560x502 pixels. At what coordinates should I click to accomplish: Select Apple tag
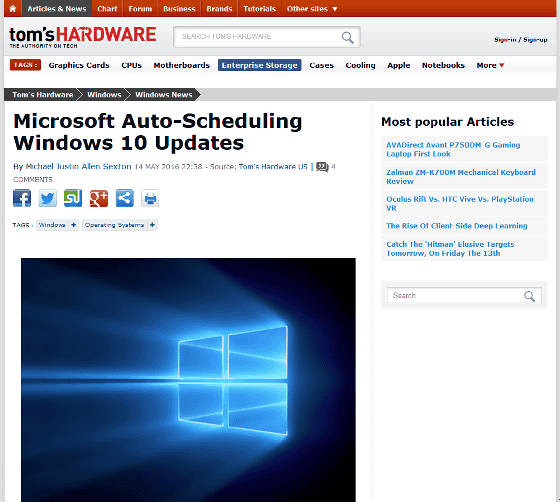[399, 65]
